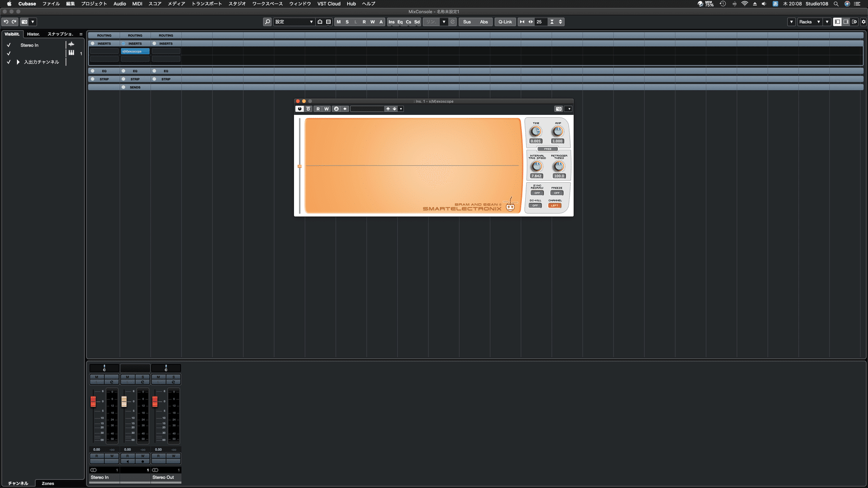Click Write automation W on plugin window
Viewport: 868px width, 488px height.
point(327,109)
